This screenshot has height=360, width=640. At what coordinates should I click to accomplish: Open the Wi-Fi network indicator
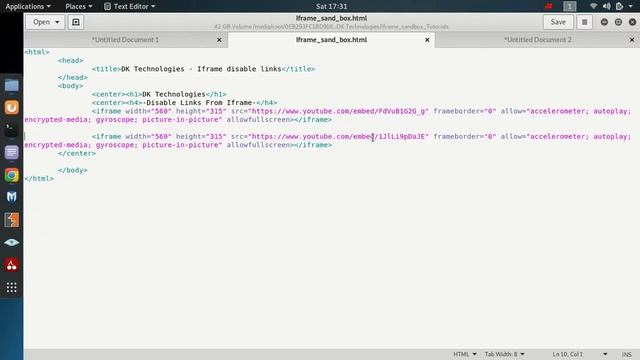[593, 6]
